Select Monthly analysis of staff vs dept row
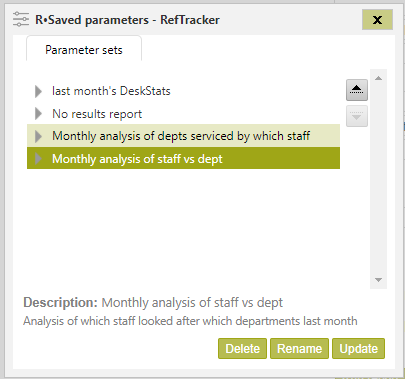Image resolution: width=405 pixels, height=379 pixels. (x=183, y=158)
